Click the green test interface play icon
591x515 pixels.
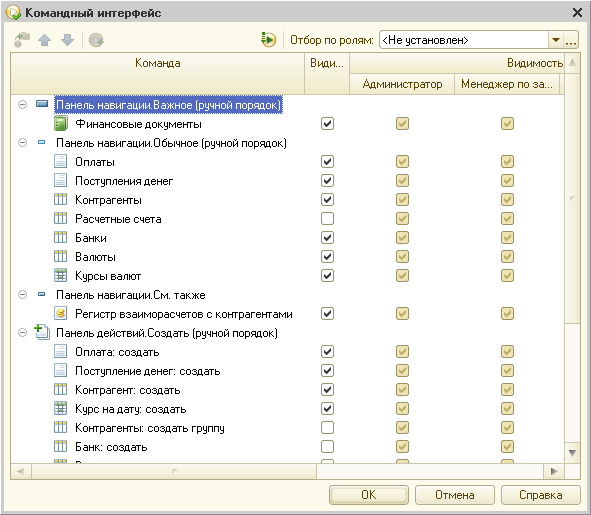pos(268,40)
